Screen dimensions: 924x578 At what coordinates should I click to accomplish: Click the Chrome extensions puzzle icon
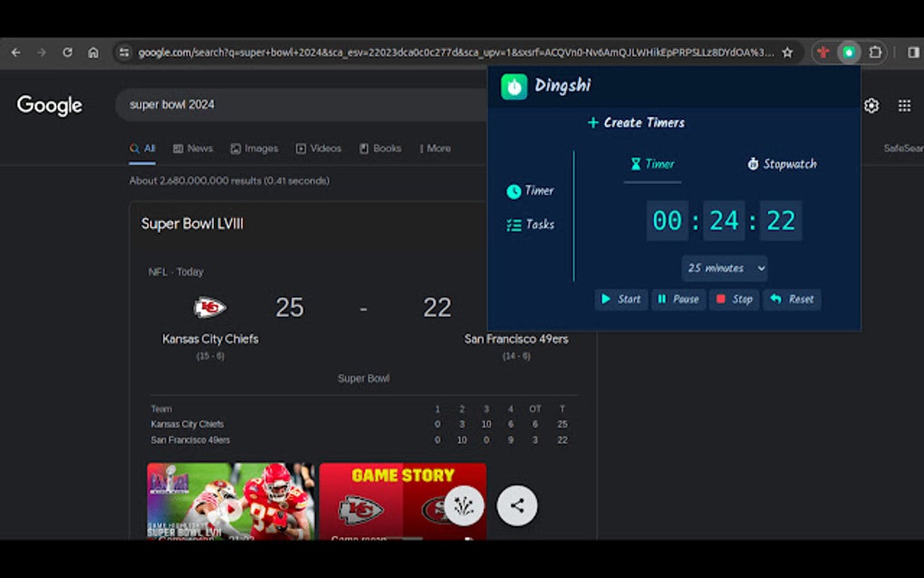click(875, 53)
